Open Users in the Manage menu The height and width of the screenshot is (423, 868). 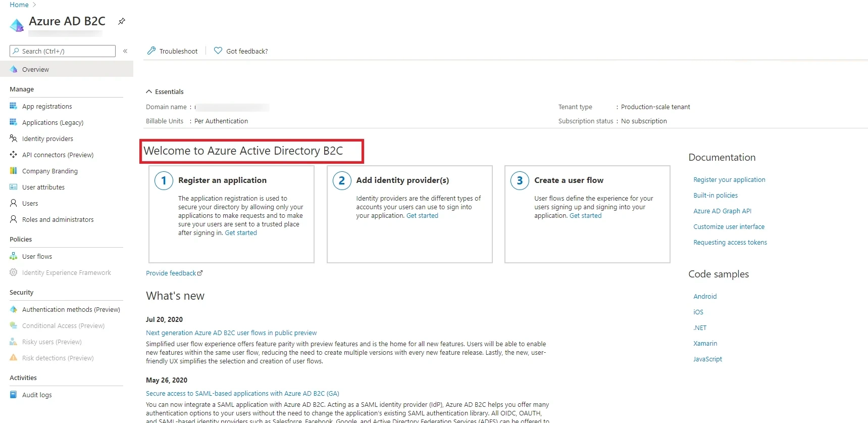[x=30, y=203]
